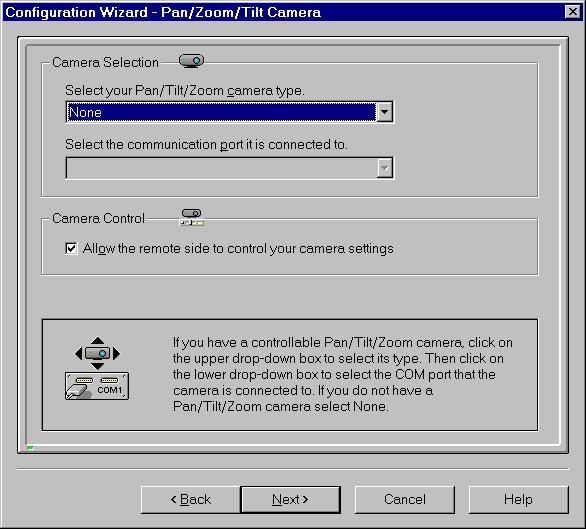The image size is (586, 529).
Task: Expand communication port dropdown arrow
Action: 384,168
